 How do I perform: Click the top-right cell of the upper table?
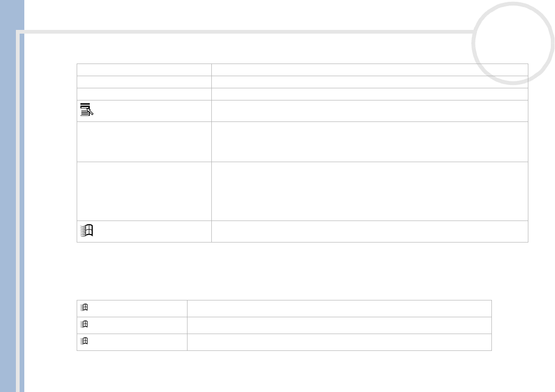[369, 70]
